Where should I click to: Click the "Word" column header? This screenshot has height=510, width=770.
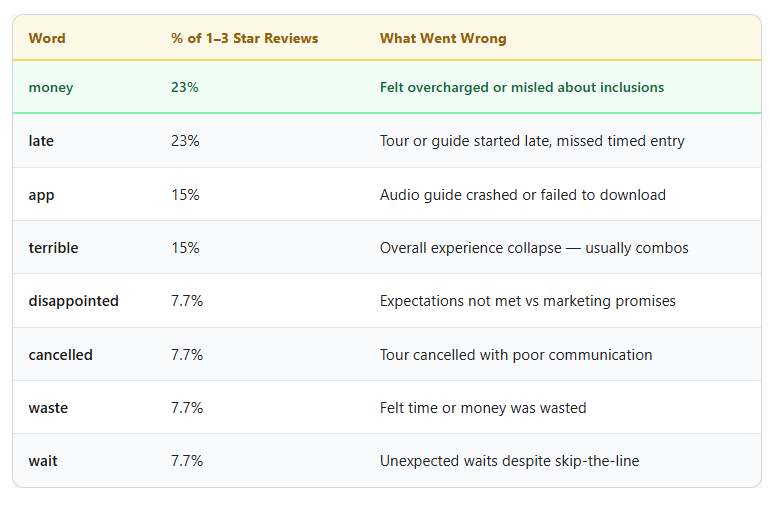[x=47, y=39]
